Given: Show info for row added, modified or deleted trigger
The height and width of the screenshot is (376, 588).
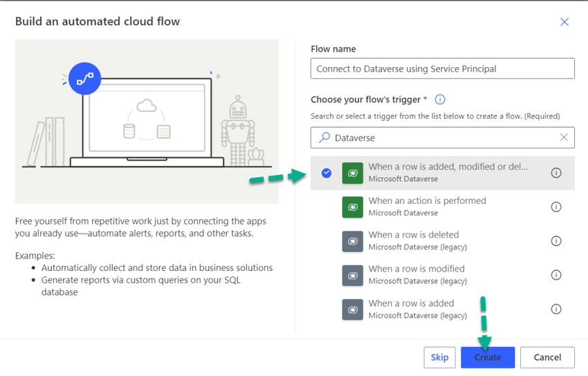Looking at the screenshot, I should point(555,173).
